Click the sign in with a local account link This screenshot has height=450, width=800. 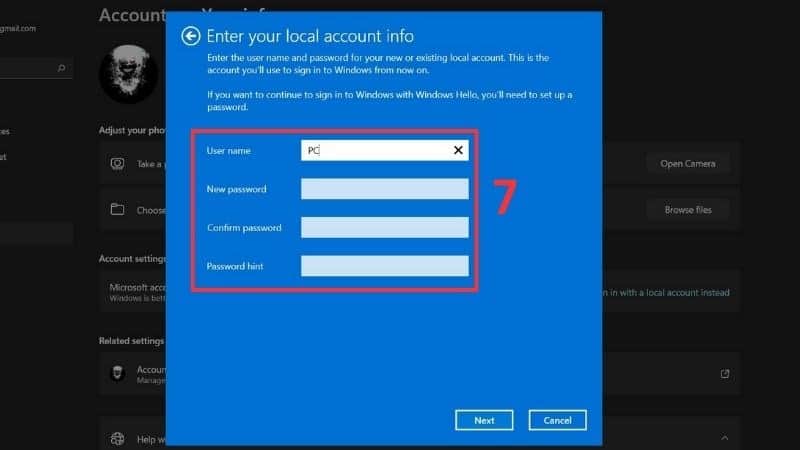[x=665, y=293]
